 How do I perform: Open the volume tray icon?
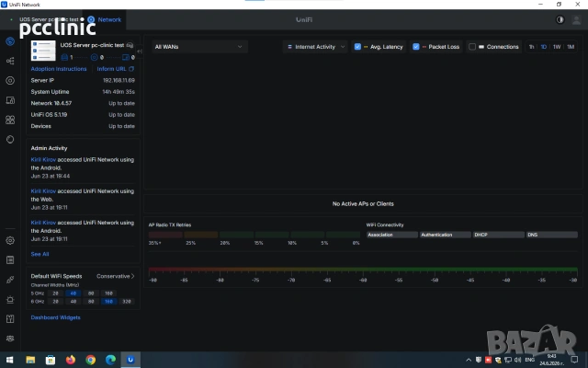coord(518,360)
